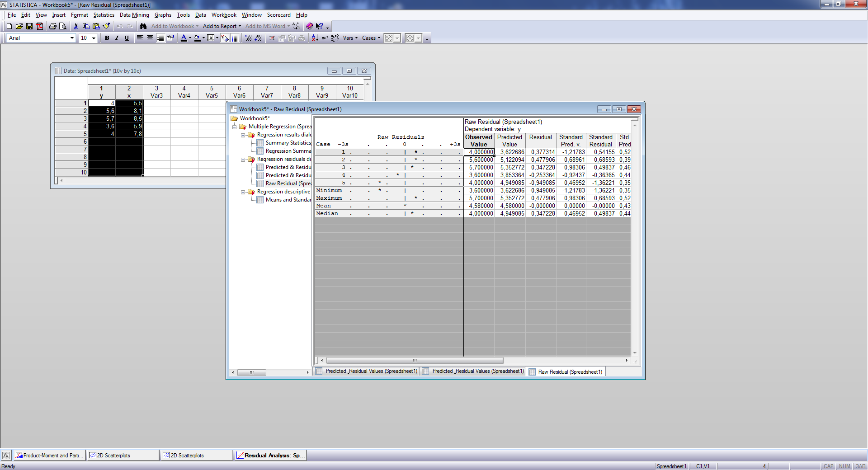Click the Open file folder icon

[19, 26]
